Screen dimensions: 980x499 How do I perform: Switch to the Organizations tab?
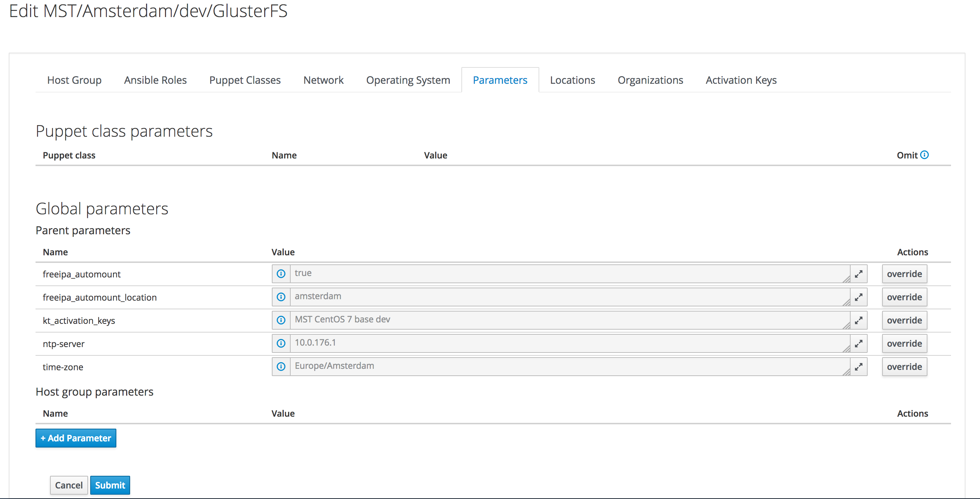tap(650, 80)
